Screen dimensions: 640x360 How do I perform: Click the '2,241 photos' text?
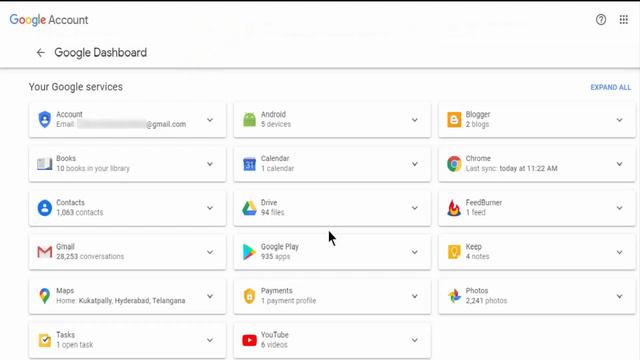[486, 301]
